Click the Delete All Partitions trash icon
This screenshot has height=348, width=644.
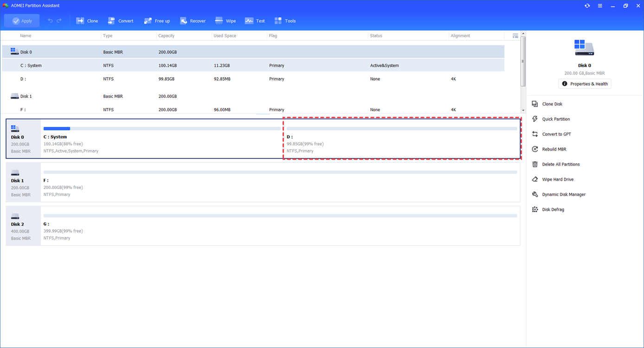click(x=535, y=164)
